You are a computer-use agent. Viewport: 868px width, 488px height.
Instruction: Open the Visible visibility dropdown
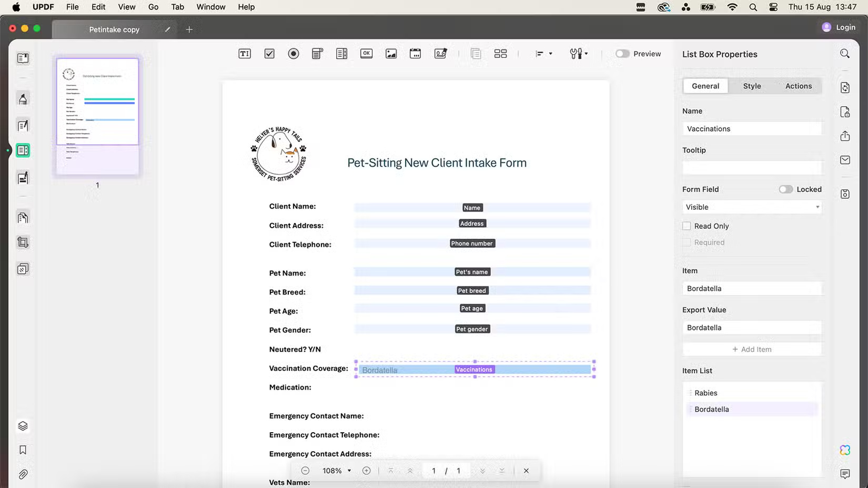click(751, 207)
